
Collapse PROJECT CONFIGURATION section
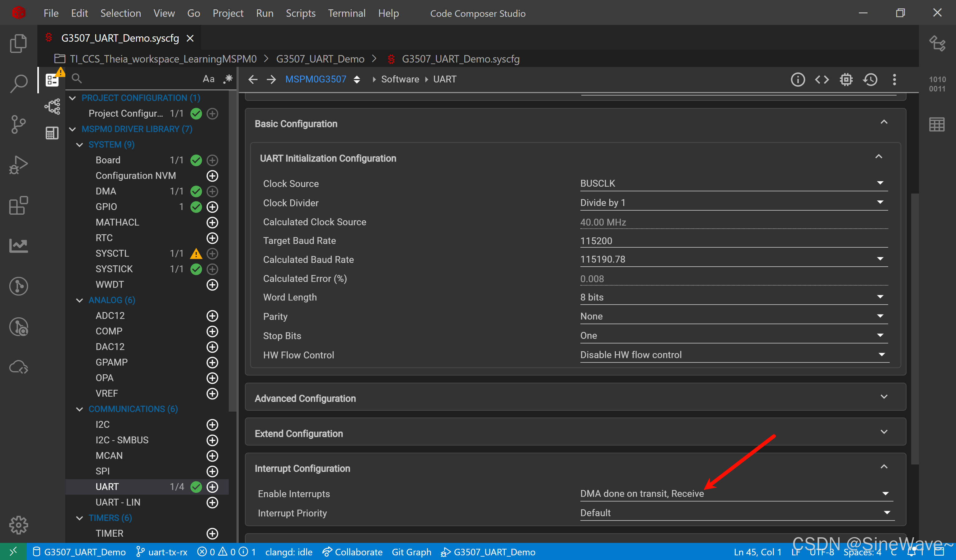point(73,98)
